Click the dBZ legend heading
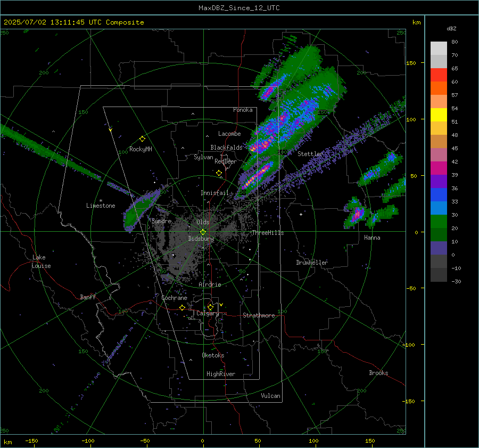Image resolution: width=479 pixels, height=448 pixels. (x=451, y=28)
